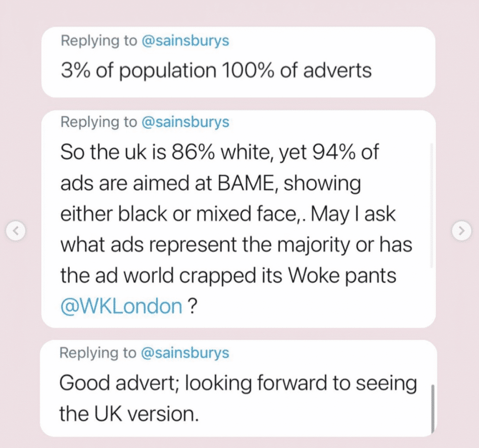Select the '3% of population' reply card
The image size is (479, 448).
(x=238, y=62)
